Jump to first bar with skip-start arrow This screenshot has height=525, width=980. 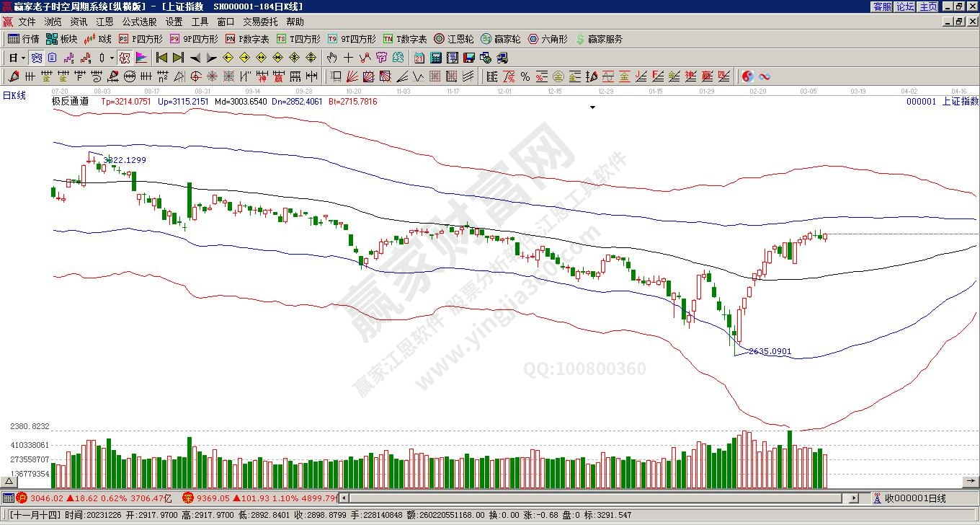[162, 58]
